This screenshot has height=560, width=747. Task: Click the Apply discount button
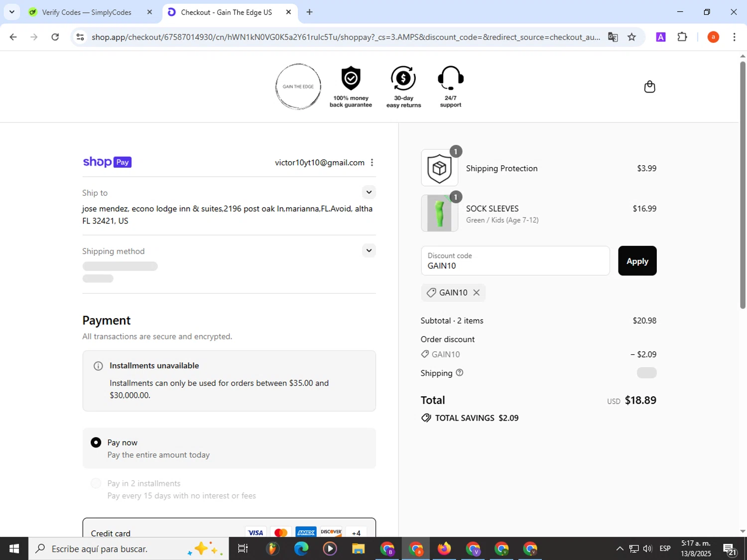637,261
